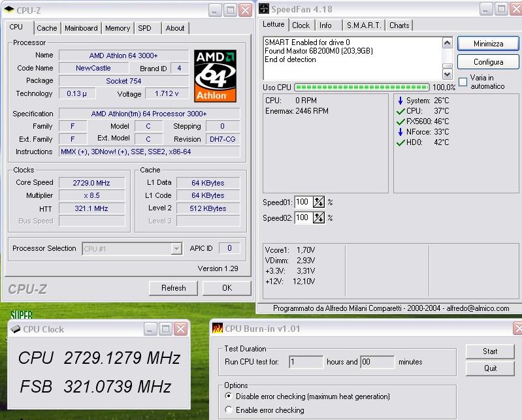Open the Configura button in SpeedFan

[x=488, y=62]
